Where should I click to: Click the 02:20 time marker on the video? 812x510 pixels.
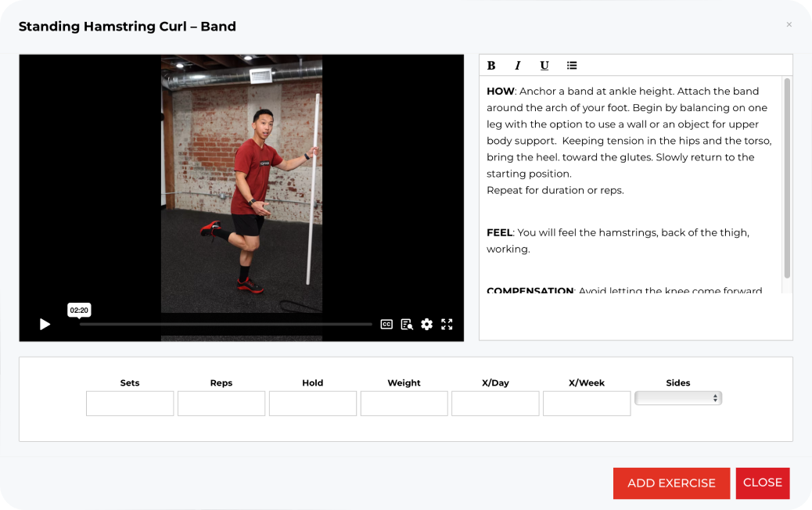[79, 310]
